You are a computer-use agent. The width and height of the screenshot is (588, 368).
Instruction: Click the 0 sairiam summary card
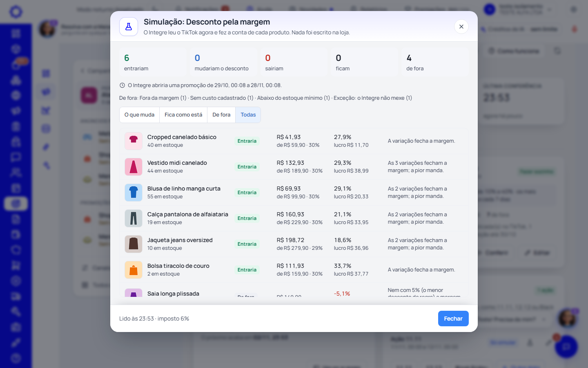294,63
